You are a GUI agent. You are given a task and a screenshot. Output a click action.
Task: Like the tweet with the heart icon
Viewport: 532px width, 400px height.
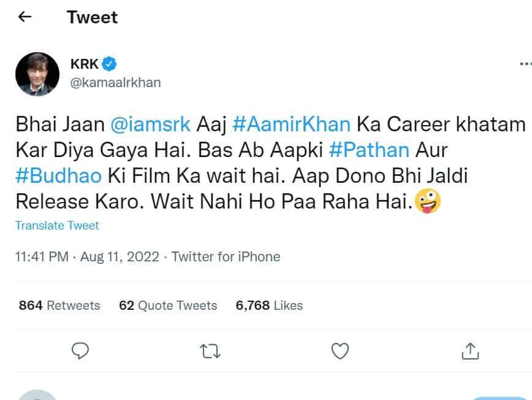(340, 351)
